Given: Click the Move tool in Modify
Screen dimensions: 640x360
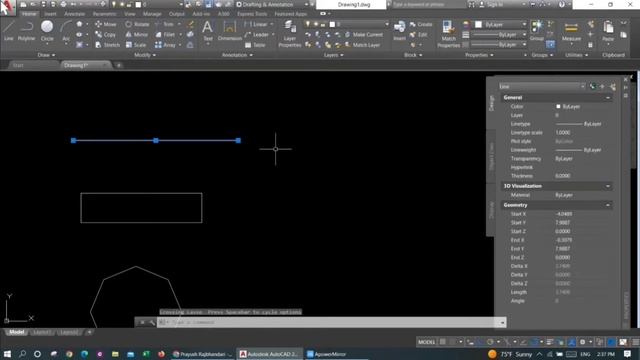Looking at the screenshot, I should tap(105, 24).
